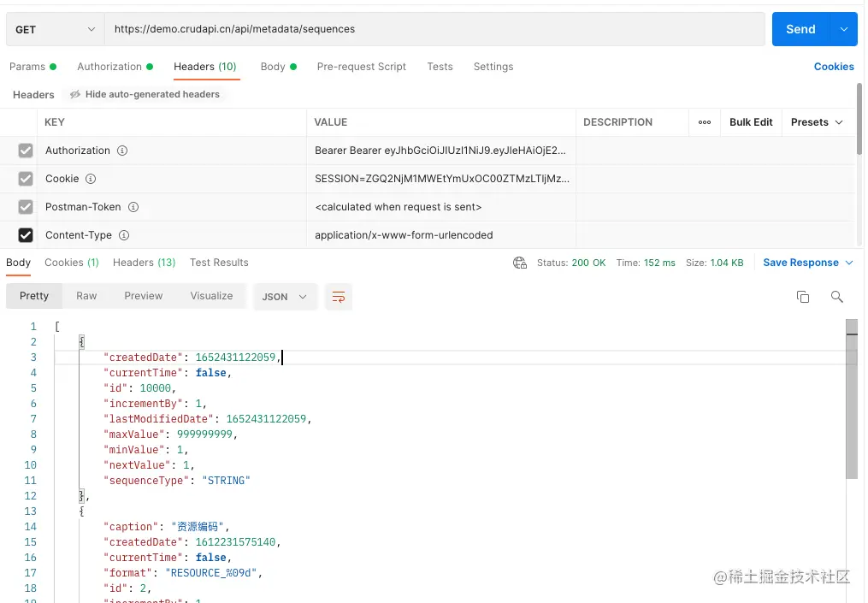Click the Status 200 OK text
This screenshot has width=868, height=603.
(571, 263)
